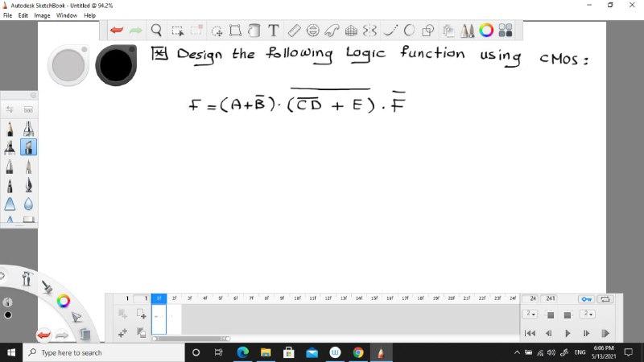Viewport: 644px width, 362px height.
Task: Jump to frame 24f on timeline
Action: click(x=513, y=298)
